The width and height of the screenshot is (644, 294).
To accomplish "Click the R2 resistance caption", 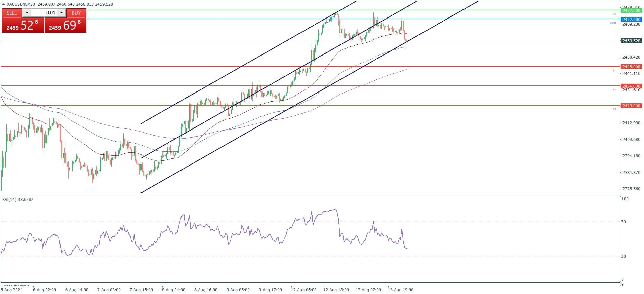I will [x=614, y=14].
